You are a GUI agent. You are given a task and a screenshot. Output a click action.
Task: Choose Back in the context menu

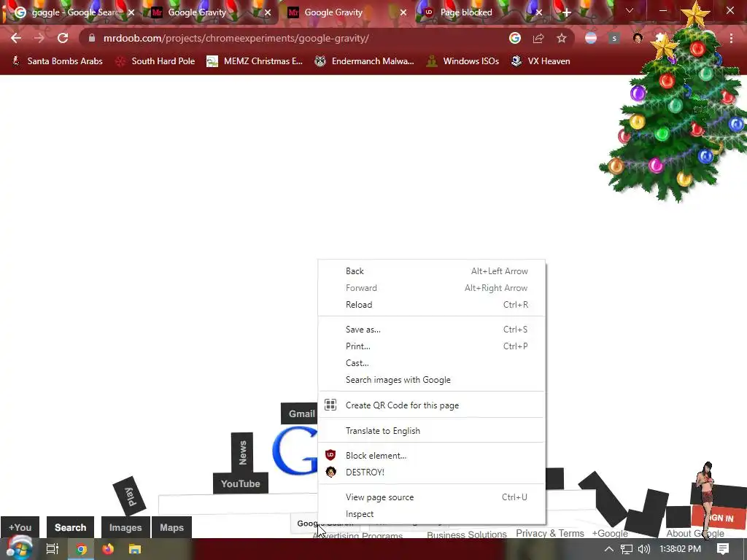[x=431, y=271]
